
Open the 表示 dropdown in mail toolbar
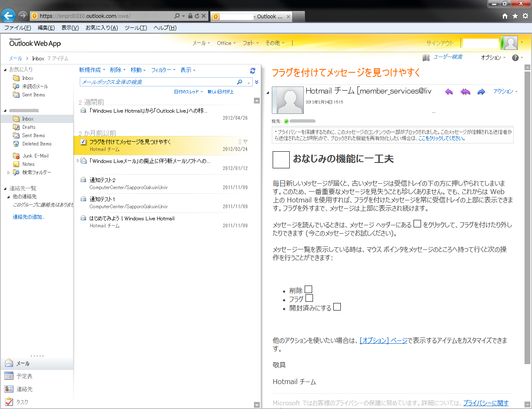[x=188, y=70]
